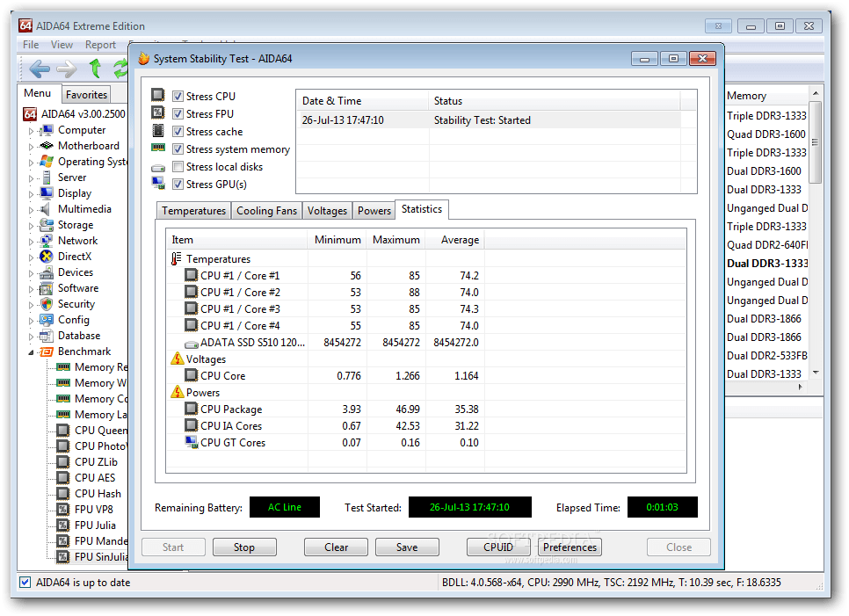
Task: Click the Security shield icon
Action: [x=47, y=304]
